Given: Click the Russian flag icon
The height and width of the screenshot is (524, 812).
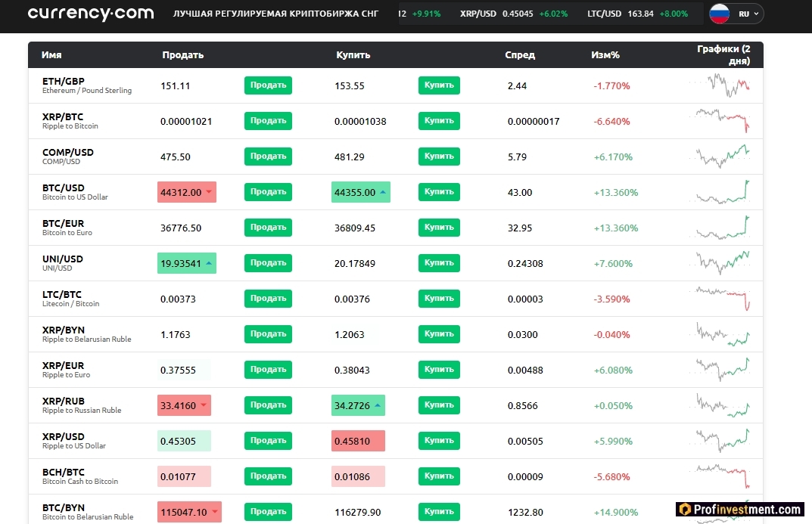Looking at the screenshot, I should [x=720, y=14].
